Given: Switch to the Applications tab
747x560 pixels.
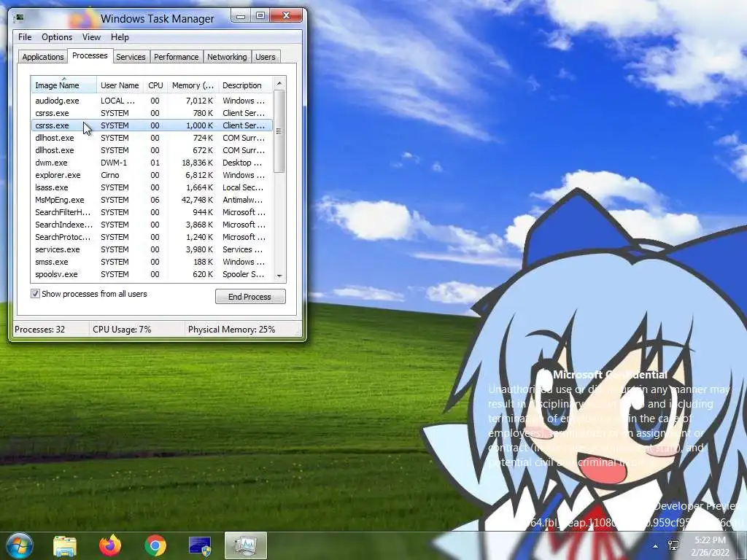Looking at the screenshot, I should click(43, 57).
